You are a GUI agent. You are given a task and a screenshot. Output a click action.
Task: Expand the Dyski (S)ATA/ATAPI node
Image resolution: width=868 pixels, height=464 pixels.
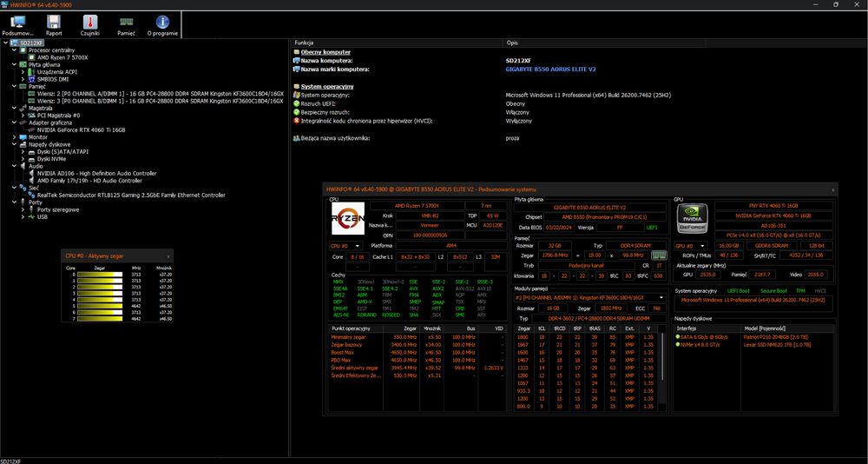point(23,151)
